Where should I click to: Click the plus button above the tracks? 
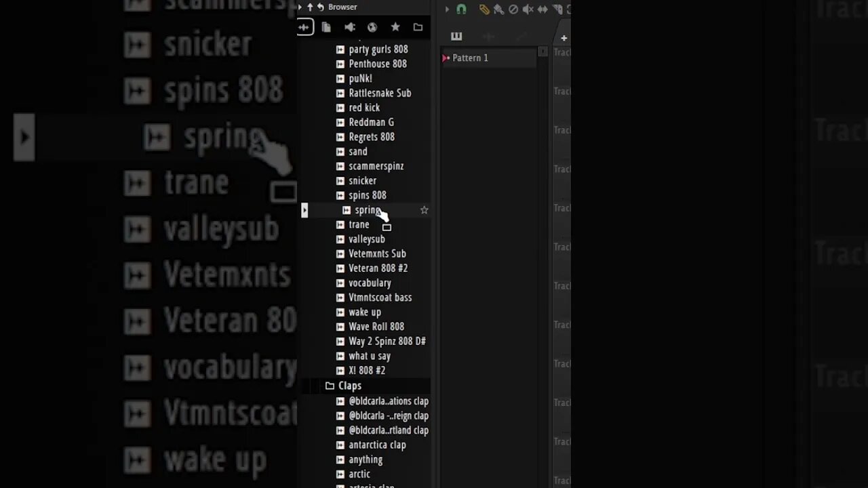(564, 38)
